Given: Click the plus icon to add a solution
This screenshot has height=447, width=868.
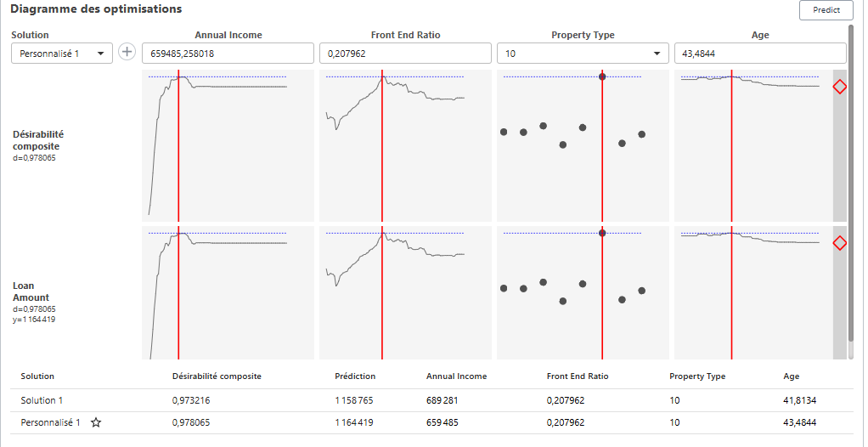Looking at the screenshot, I should 127,53.
